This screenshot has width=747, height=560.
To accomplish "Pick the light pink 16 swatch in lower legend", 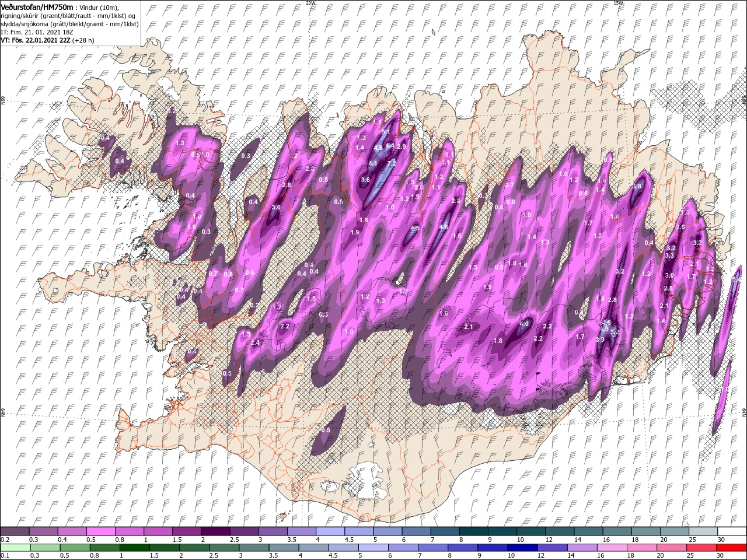I will click(612, 548).
